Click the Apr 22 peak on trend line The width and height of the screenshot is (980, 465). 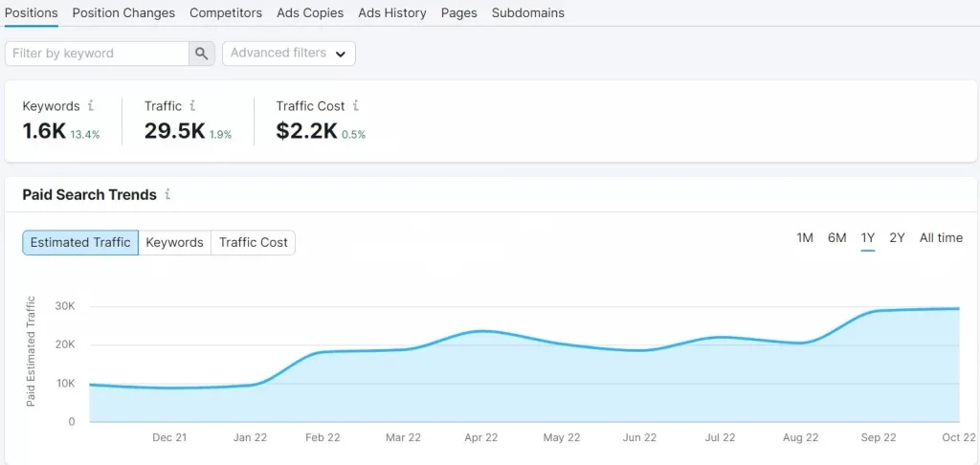point(481,331)
